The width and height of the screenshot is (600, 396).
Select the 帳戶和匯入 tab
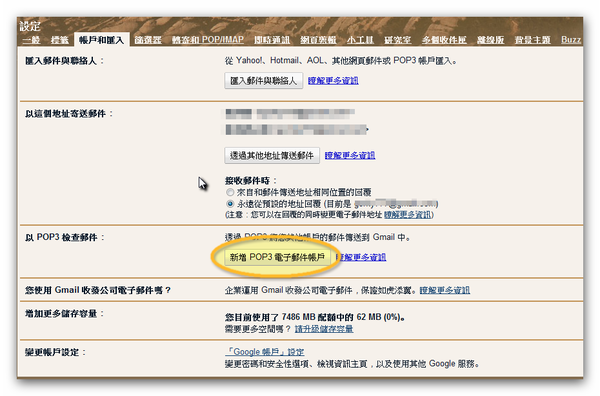pyautogui.click(x=101, y=40)
